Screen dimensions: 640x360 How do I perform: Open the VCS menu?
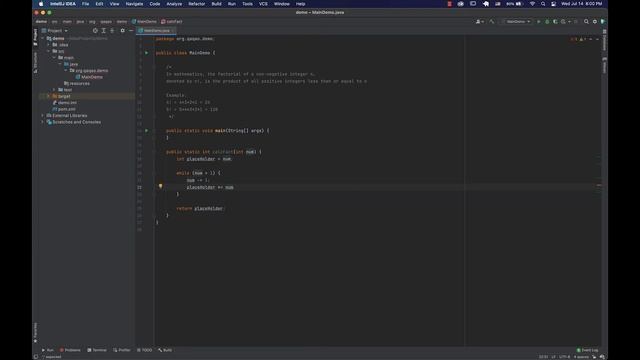[x=263, y=4]
